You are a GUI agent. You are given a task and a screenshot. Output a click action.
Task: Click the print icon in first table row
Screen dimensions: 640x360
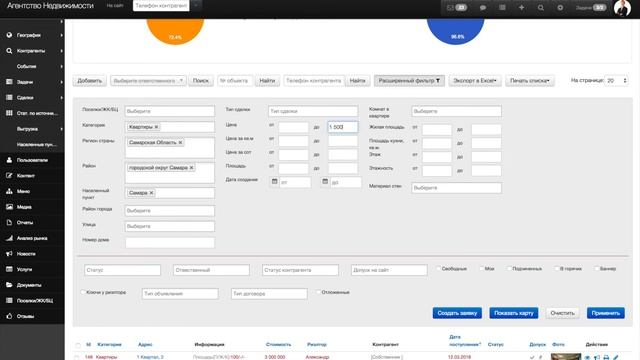pyautogui.click(x=606, y=357)
